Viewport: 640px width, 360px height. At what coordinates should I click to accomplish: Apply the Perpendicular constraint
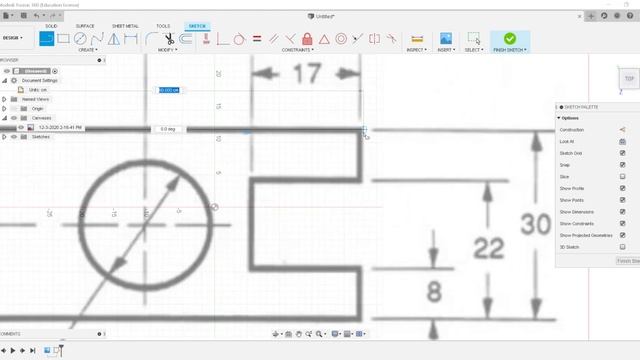click(290, 39)
